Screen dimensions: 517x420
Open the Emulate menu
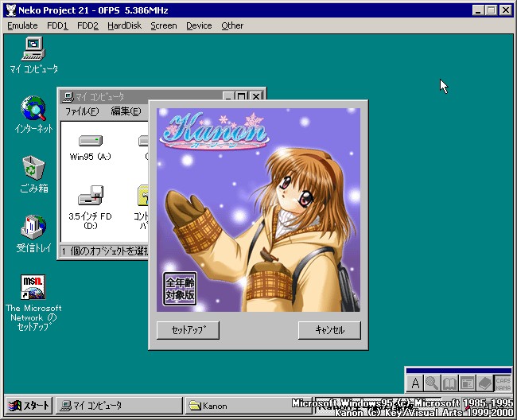[x=22, y=25]
